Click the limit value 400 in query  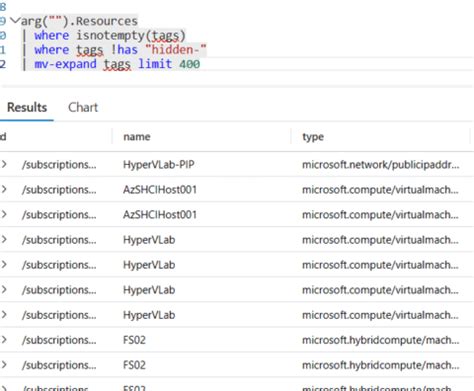(x=190, y=64)
